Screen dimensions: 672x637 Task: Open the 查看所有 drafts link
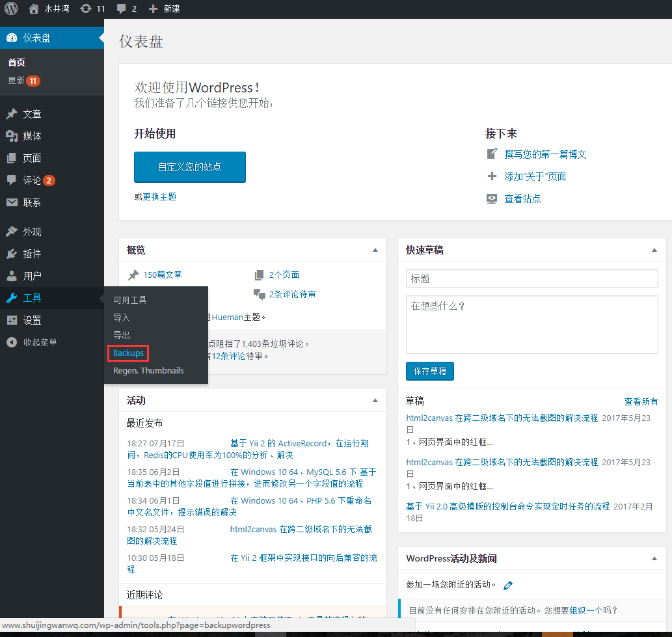641,401
